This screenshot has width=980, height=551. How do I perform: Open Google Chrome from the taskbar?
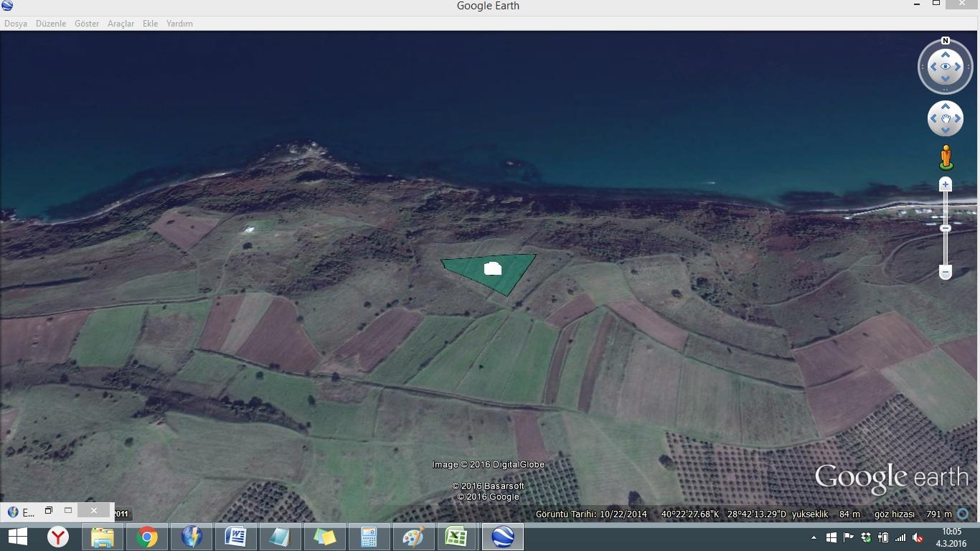coord(147,537)
